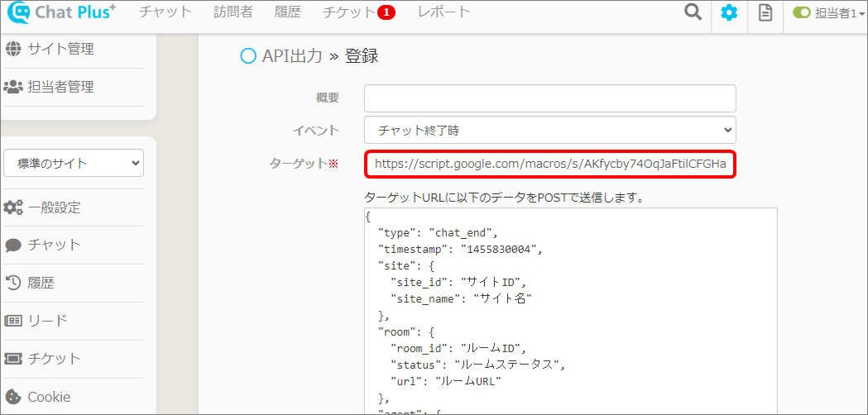Screen dimensions: 868x415
Task: Open Cookie settings in the sidebar
Action: (49, 397)
